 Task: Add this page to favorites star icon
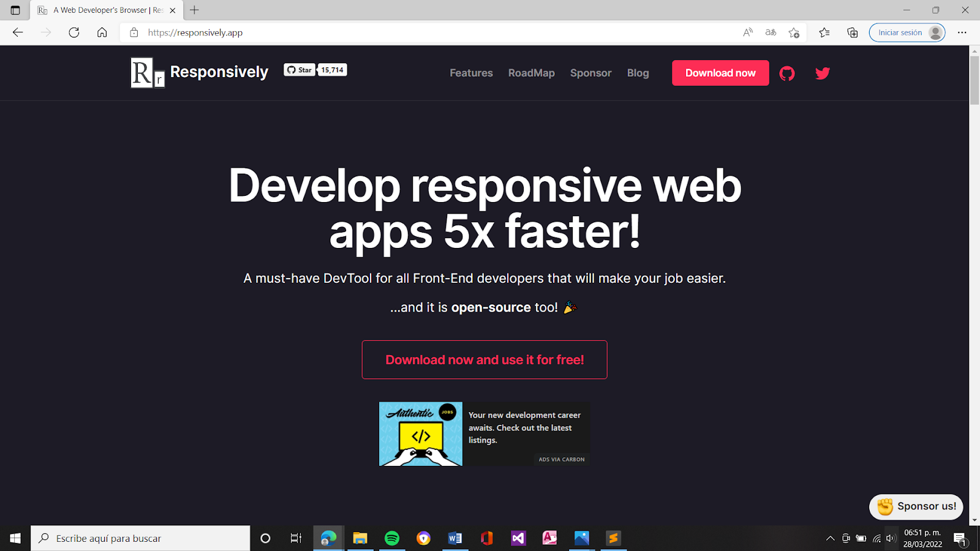coord(794,32)
